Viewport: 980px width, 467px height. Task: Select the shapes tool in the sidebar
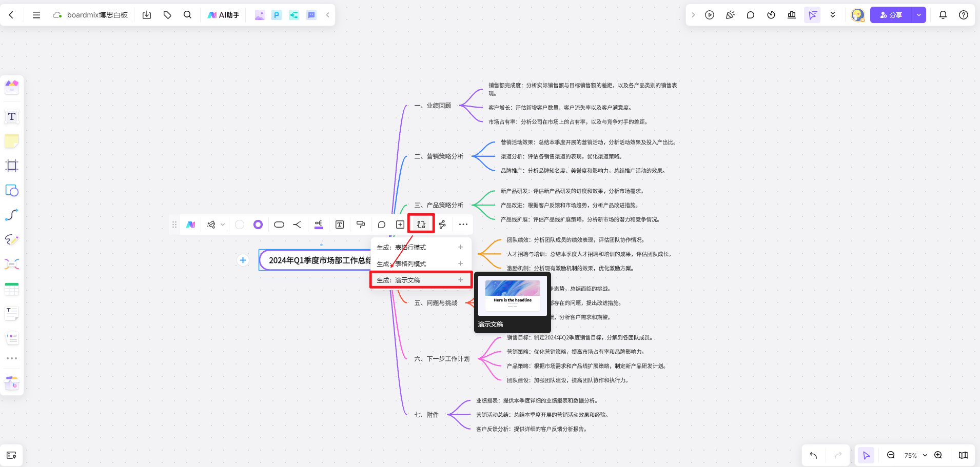[x=11, y=190]
